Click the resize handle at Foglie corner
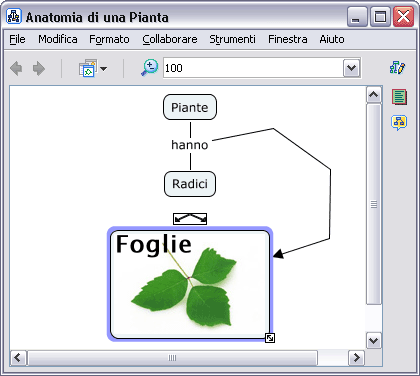The height and width of the screenshot is (376, 420). [x=270, y=338]
